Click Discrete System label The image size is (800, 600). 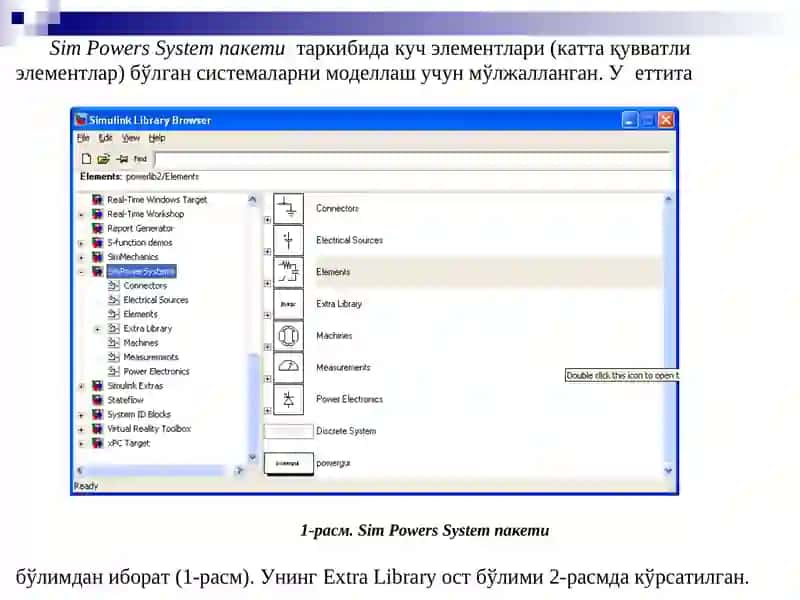pos(346,431)
